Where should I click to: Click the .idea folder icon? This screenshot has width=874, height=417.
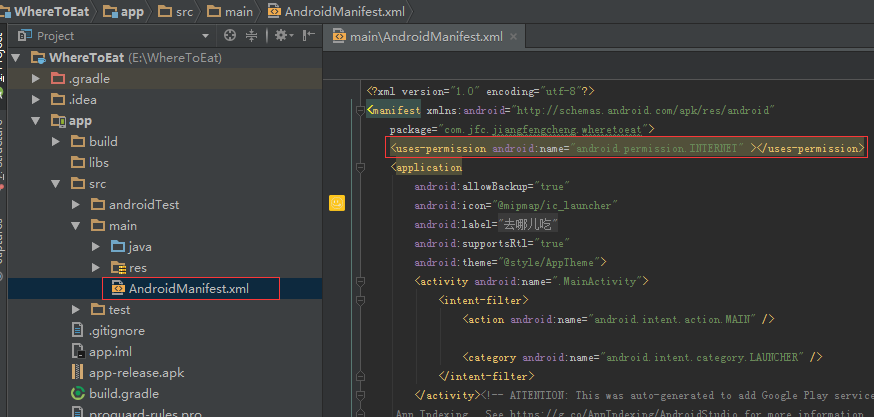(57, 100)
